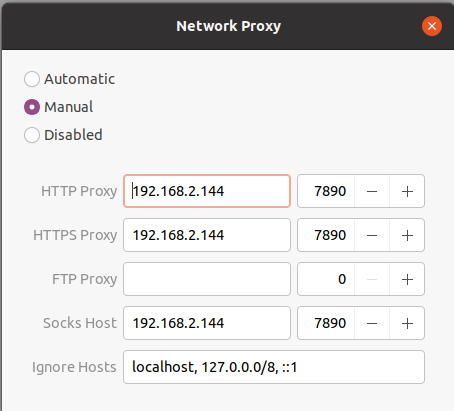
Task: Close the Network Proxy dialog
Action: click(432, 26)
